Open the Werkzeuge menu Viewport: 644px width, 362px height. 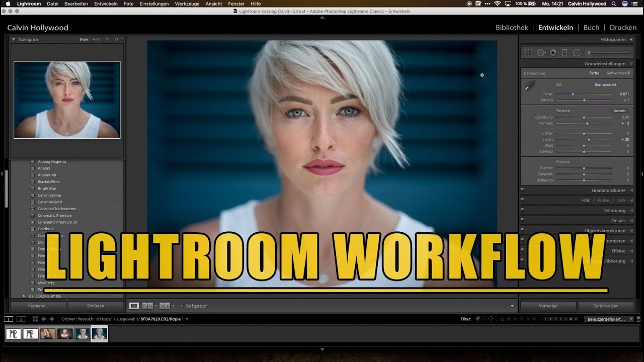click(x=187, y=4)
